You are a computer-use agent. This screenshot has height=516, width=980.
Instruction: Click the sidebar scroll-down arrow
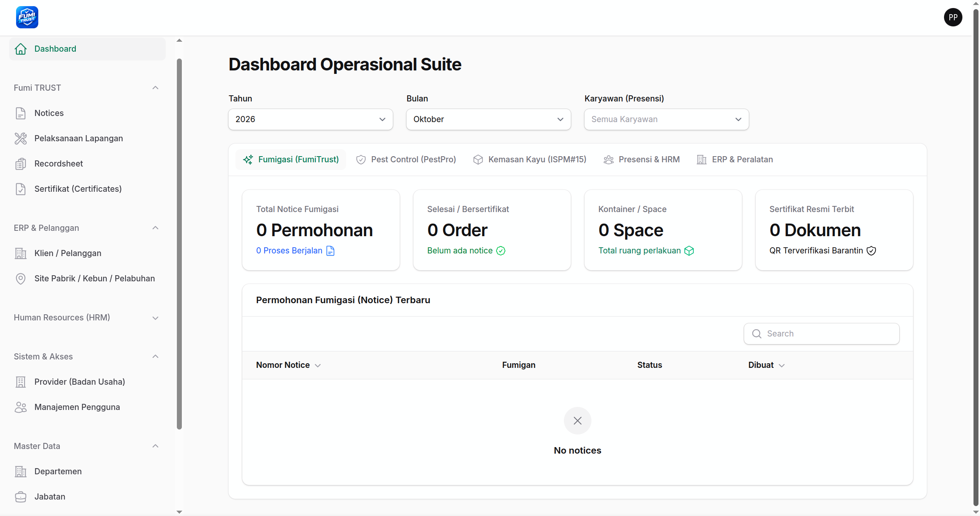[x=179, y=512]
